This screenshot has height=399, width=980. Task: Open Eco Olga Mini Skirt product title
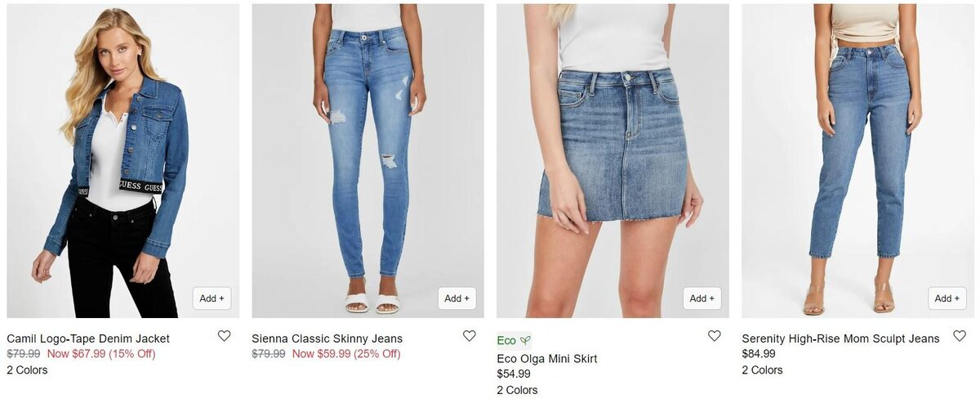tap(547, 359)
